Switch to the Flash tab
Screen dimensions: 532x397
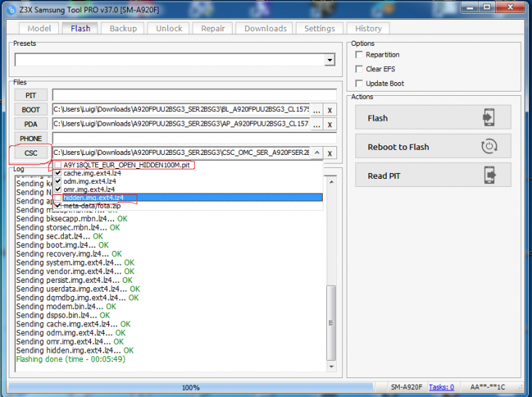point(81,28)
